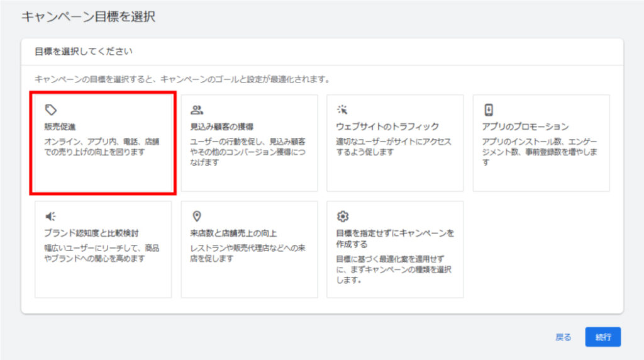Click the people icon for 見込み顧客の獲得
The image size is (644, 360).
tap(197, 110)
